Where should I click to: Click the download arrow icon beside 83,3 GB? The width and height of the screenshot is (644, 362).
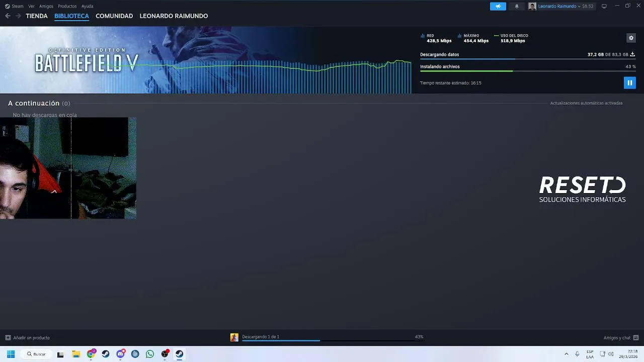(x=632, y=54)
